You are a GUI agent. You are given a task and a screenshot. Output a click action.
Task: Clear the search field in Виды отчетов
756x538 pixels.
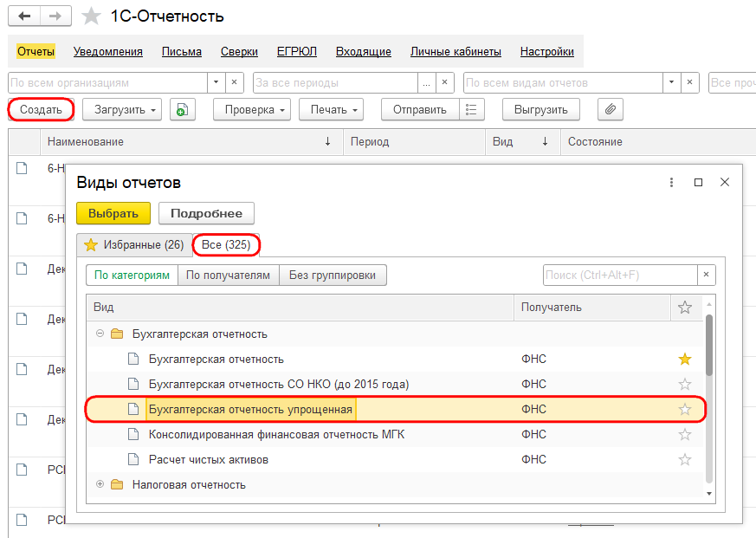click(x=707, y=275)
